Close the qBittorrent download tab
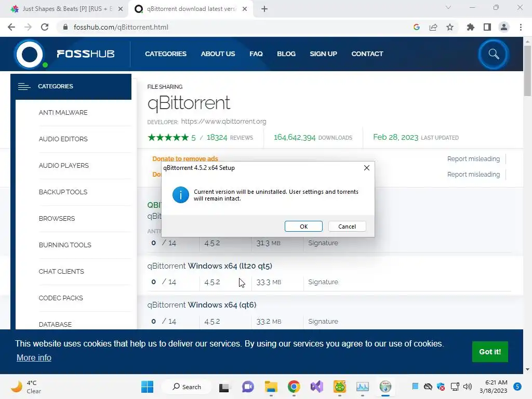 (x=245, y=9)
